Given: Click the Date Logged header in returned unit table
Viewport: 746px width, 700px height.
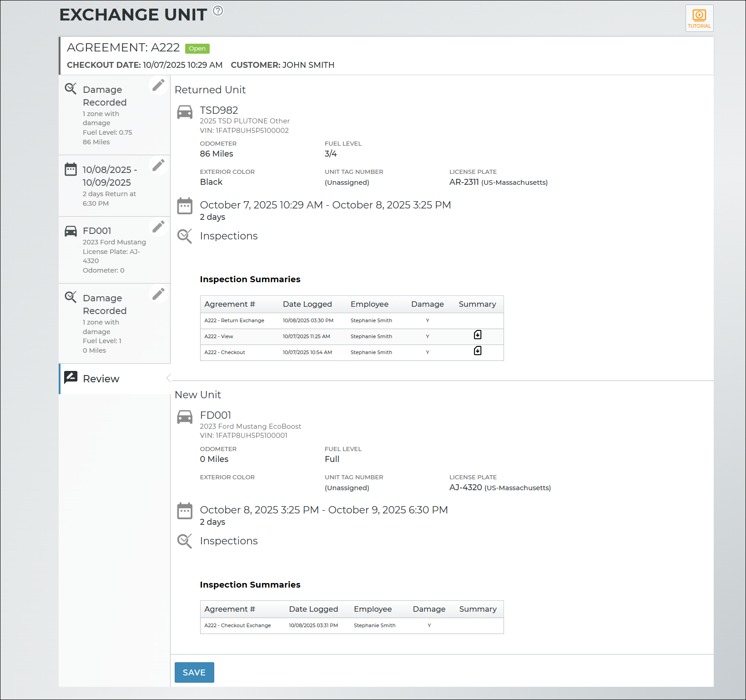Looking at the screenshot, I should click(x=307, y=304).
